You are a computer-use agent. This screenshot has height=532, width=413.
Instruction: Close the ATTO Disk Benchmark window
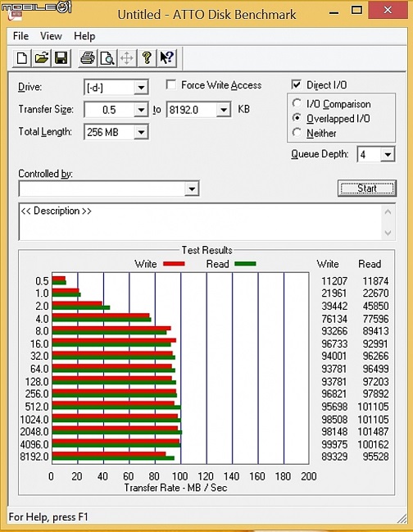388,10
